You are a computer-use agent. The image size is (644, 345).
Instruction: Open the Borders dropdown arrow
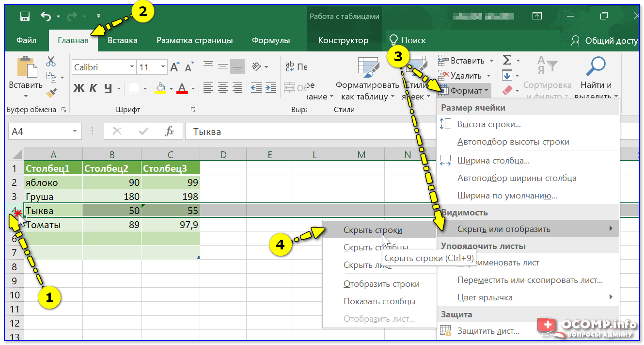tap(144, 89)
